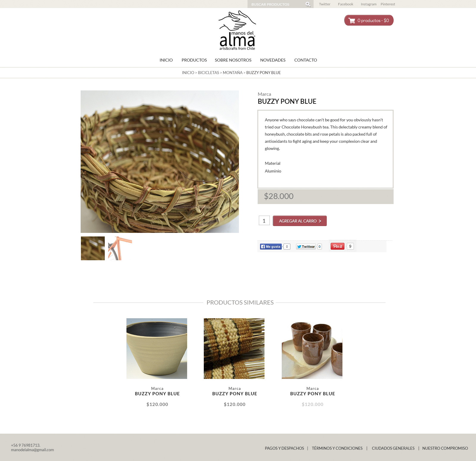Image resolution: width=476 pixels, height=461 pixels.
Task: Open CONTACTO from the navigation
Action: pos(306,60)
